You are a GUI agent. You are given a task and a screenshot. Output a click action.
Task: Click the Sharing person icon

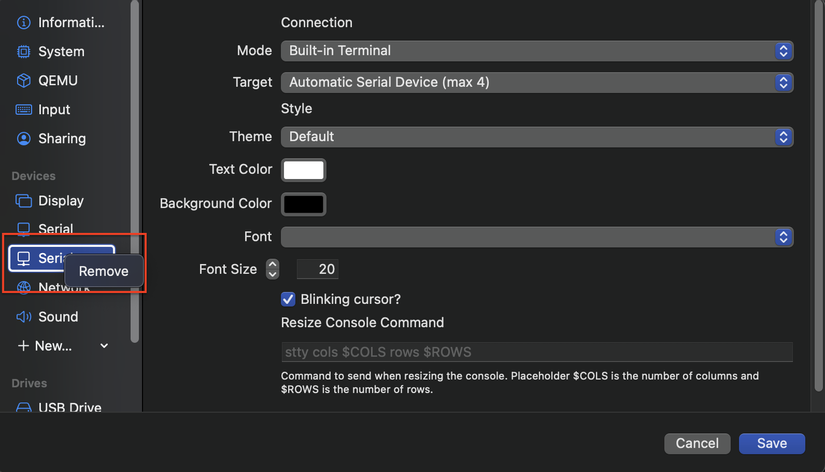(24, 138)
